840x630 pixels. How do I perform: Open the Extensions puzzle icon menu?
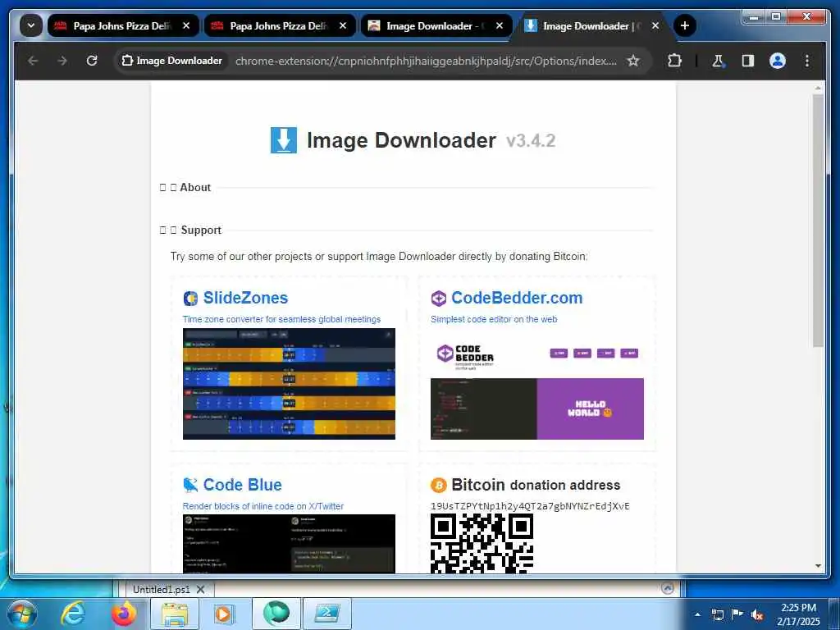(674, 61)
